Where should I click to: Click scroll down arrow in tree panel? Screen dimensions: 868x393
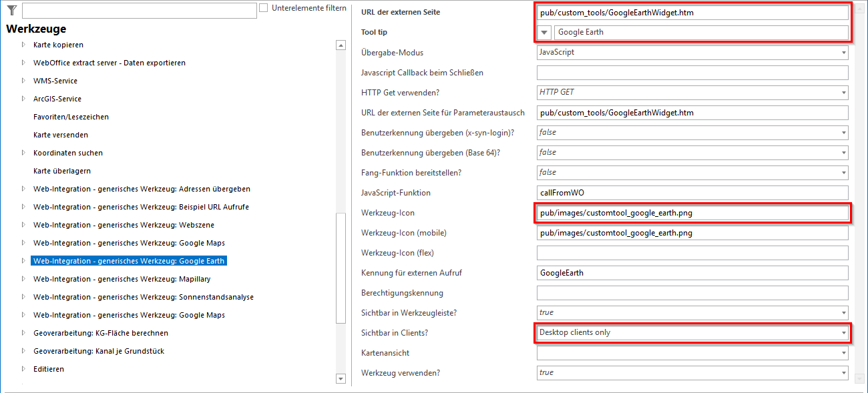pos(341,378)
